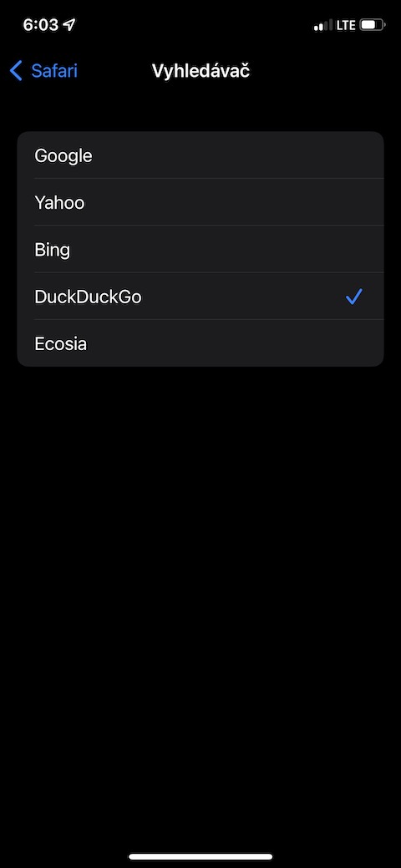Viewport: 401px width, 868px height.
Task: Choose Yahoo from the search engine list
Action: point(200,202)
